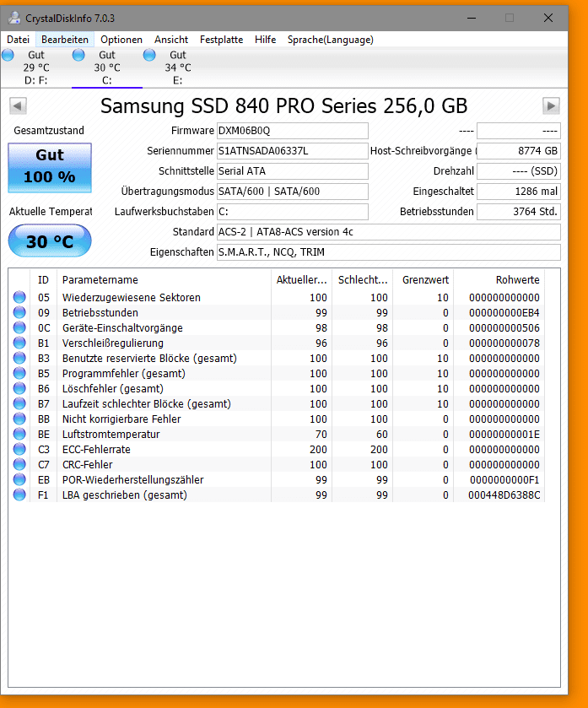Click the ID column header
588x708 pixels.
(x=43, y=280)
